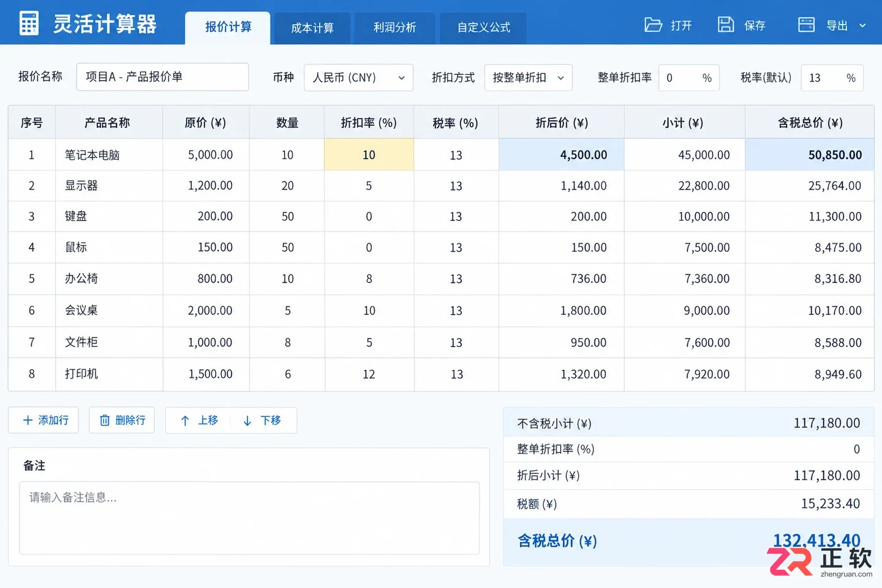Click the 打印机 product name cell

click(109, 374)
